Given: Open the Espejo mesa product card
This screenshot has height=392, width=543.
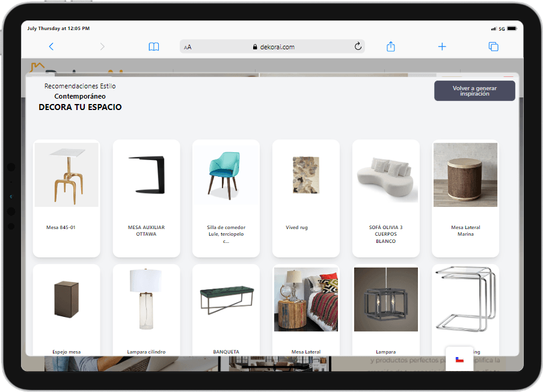Looking at the screenshot, I should click(66, 299).
